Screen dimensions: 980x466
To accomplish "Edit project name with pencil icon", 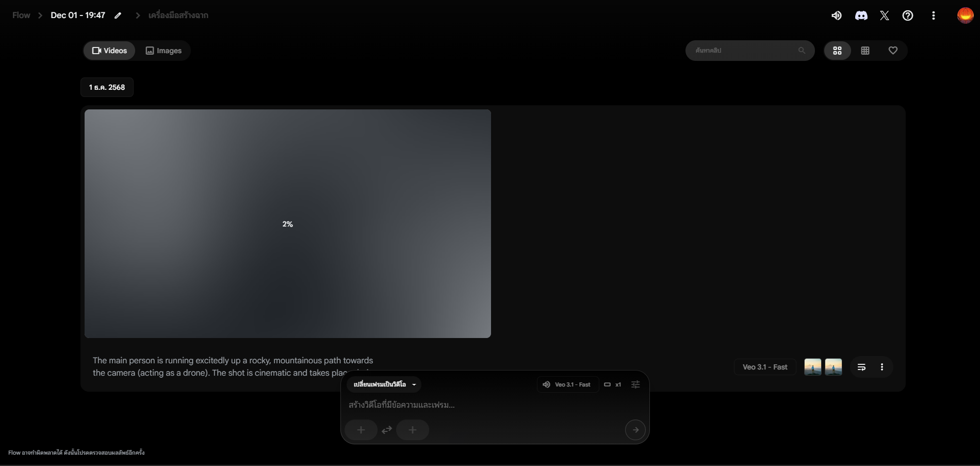I will (118, 15).
